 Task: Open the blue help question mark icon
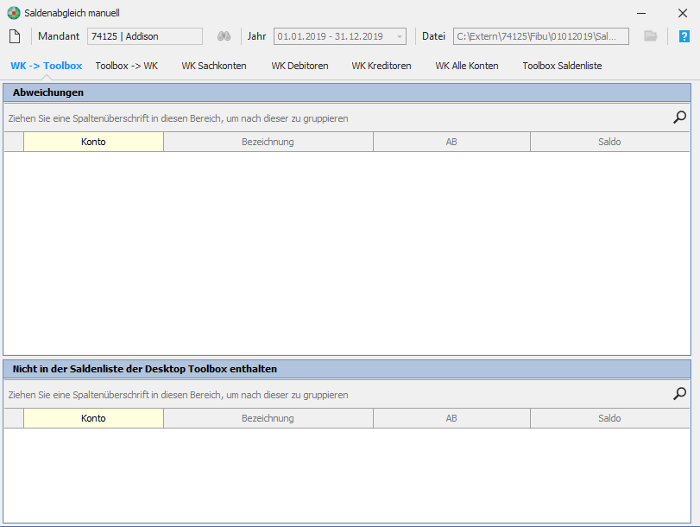pos(684,36)
